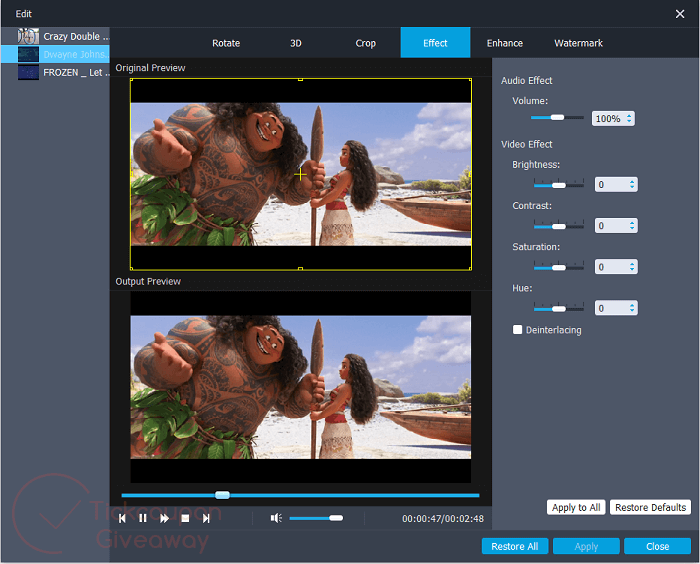Click the Hue value field
The width and height of the screenshot is (700, 564).
pyautogui.click(x=611, y=308)
